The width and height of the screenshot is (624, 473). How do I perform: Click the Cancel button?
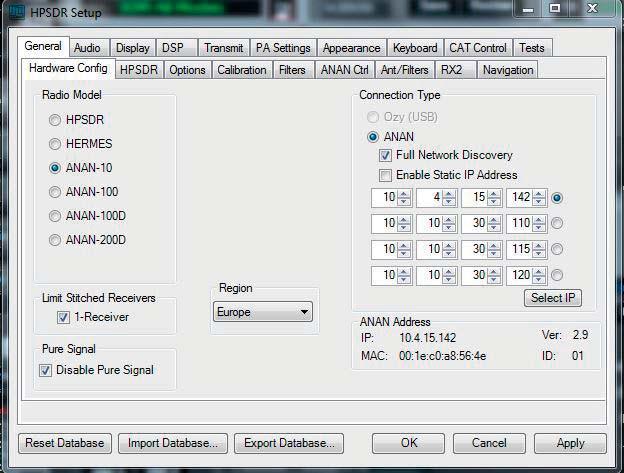point(489,443)
